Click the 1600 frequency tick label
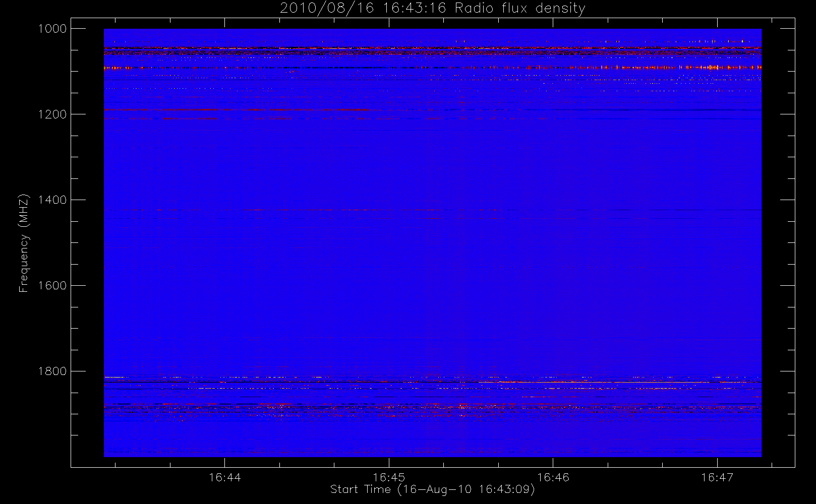The image size is (816, 504). [x=52, y=286]
